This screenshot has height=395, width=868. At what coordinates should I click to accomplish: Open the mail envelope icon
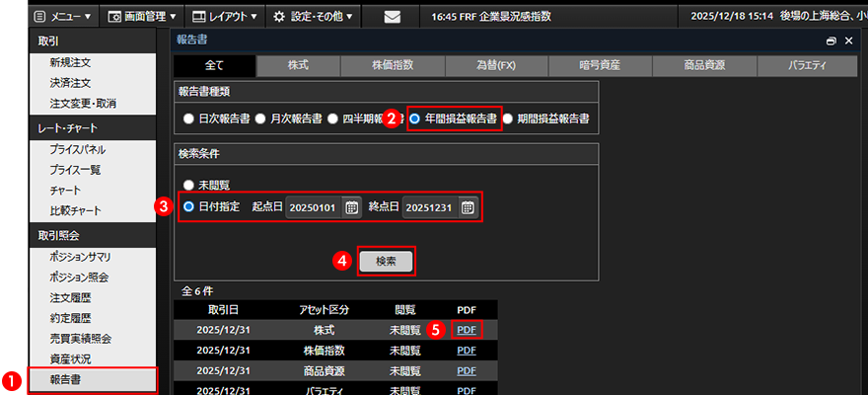[392, 17]
